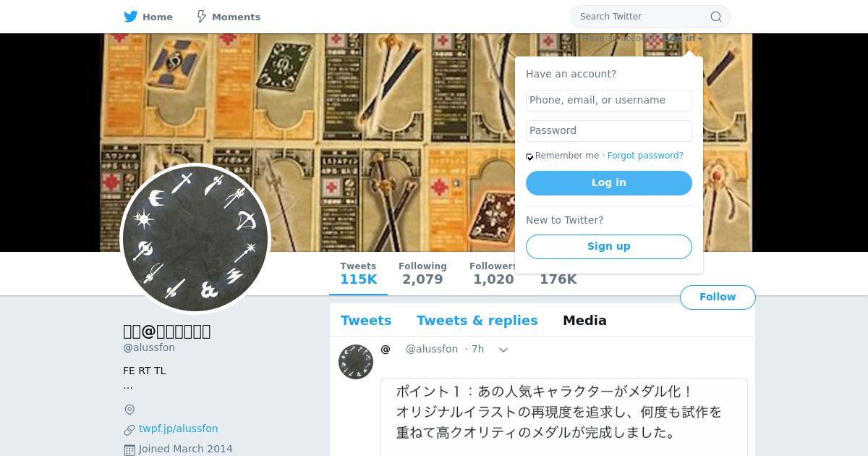Open Moments via the lightning bolt icon
The image size is (868, 456).
[202, 17]
